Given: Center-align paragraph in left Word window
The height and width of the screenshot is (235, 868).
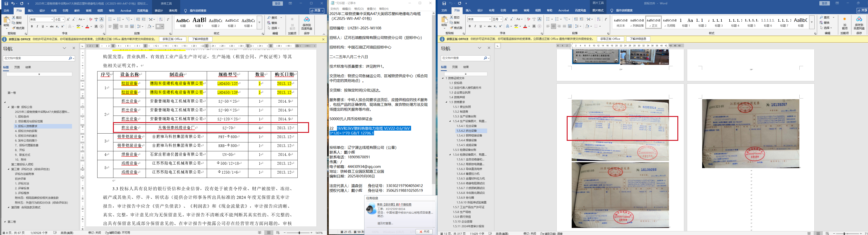Looking at the screenshot, I should pos(116,26).
